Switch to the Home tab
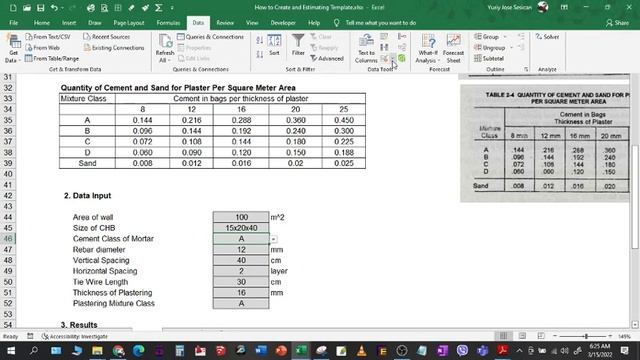 42,23
